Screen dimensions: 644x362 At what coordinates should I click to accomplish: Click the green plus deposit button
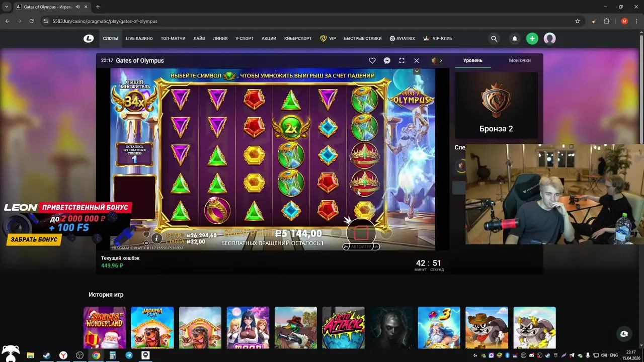coord(532,38)
